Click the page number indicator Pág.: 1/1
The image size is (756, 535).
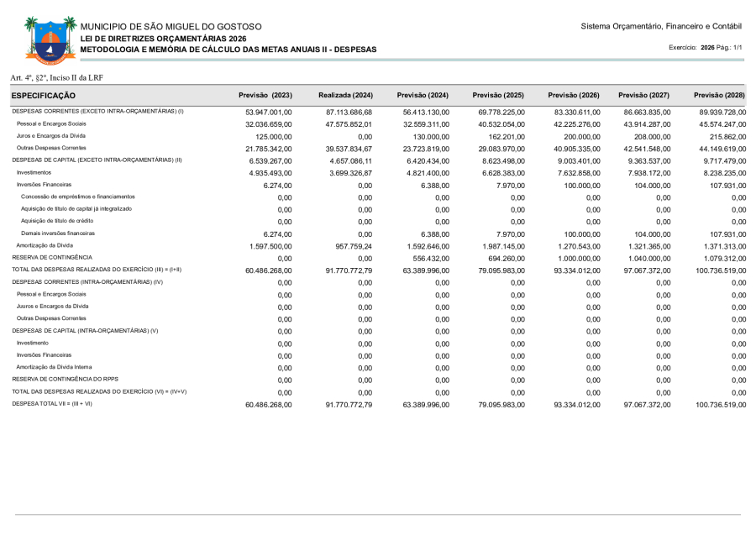click(x=731, y=48)
